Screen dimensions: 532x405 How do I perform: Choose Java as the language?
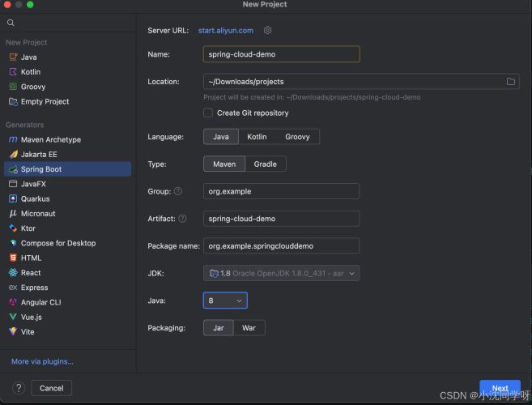coord(221,137)
